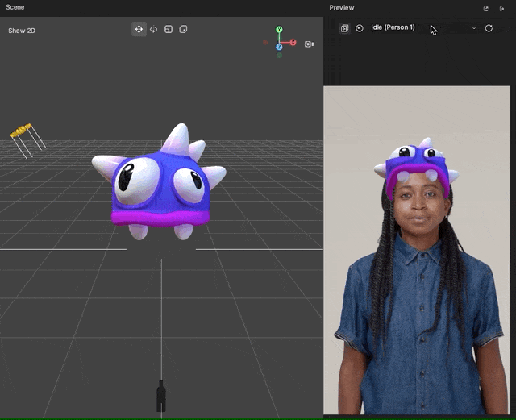Click the preview target circle icon
Image resolution: width=516 pixels, height=420 pixels.
click(x=360, y=28)
